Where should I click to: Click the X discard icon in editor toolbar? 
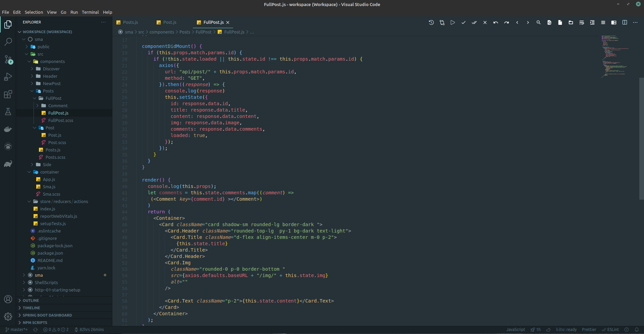click(485, 22)
